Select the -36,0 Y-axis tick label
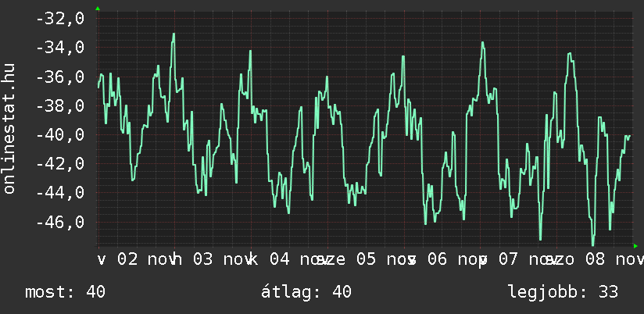The width and height of the screenshot is (644, 314). click(60, 77)
